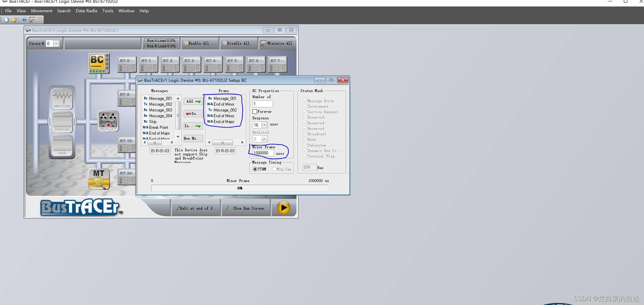Screen dimensions: 644x305
Task: Open the Tools menu
Action: [108, 11]
